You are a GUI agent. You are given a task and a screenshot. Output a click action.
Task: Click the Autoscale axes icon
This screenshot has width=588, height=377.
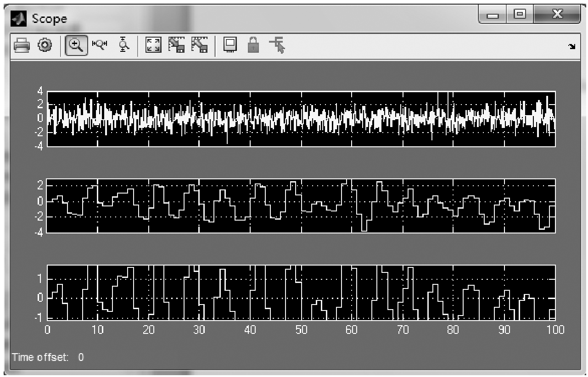[153, 45]
